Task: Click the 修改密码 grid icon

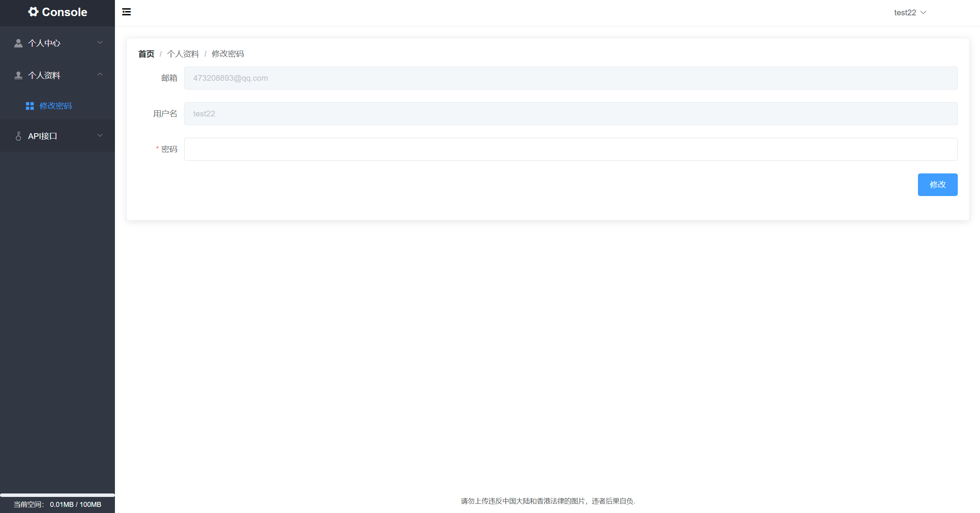Action: pyautogui.click(x=30, y=106)
